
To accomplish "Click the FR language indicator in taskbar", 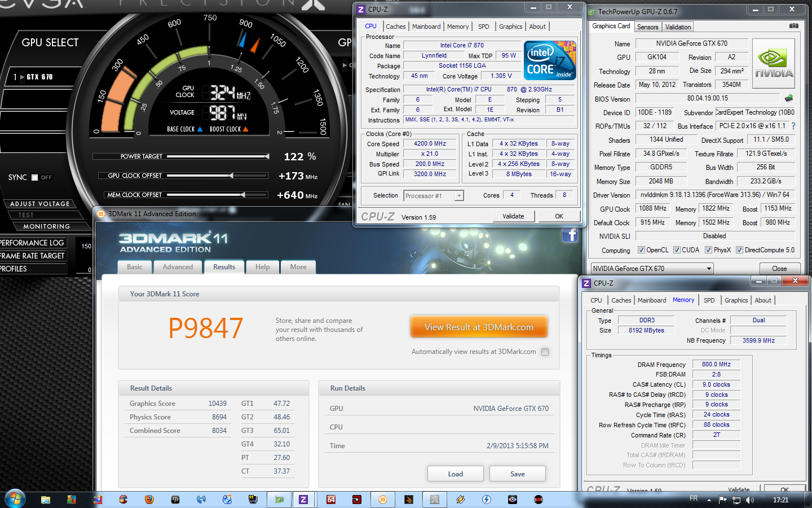I will coord(694,498).
